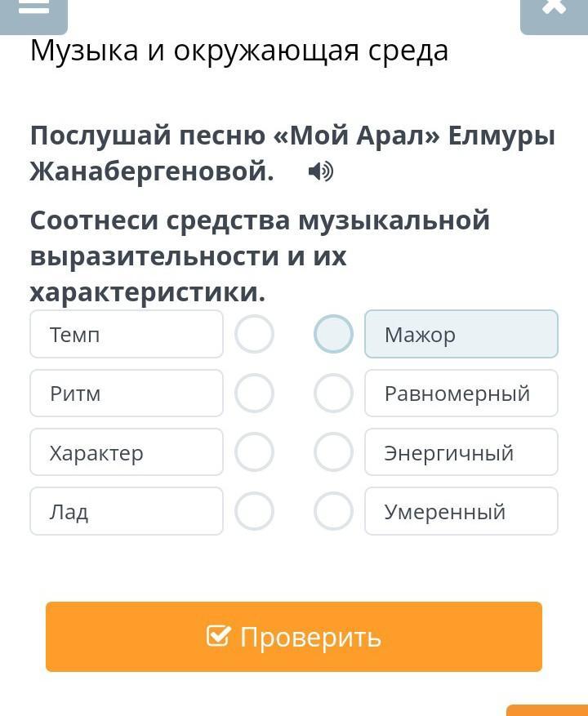Choose the Равномерный answer box

click(x=461, y=394)
